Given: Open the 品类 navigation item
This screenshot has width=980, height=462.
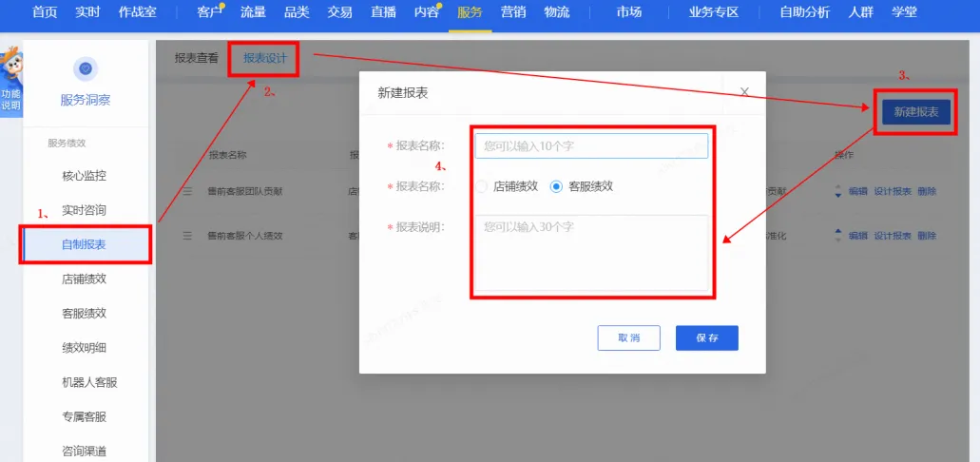Looking at the screenshot, I should tap(297, 11).
